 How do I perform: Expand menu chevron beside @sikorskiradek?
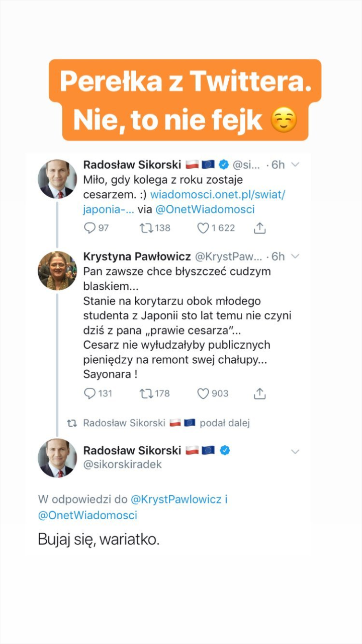[x=295, y=452]
